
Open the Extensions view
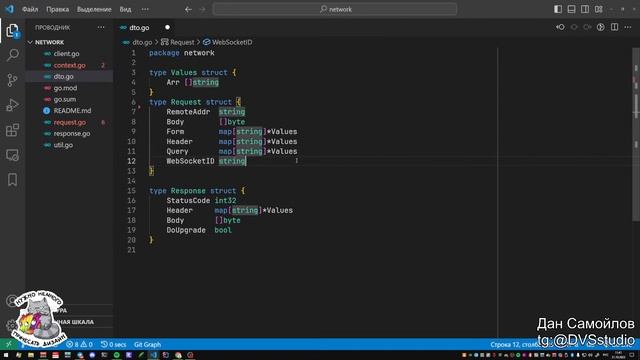coord(13,130)
